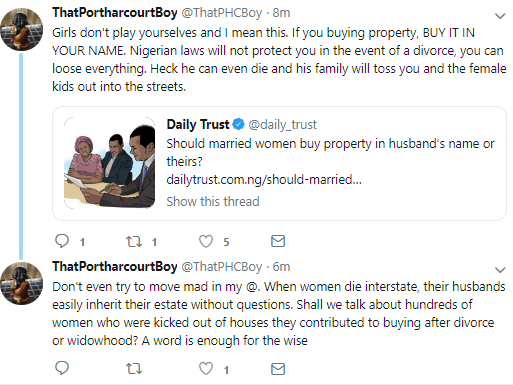
Task: Click the @daily_trust handle
Action: tap(282, 125)
